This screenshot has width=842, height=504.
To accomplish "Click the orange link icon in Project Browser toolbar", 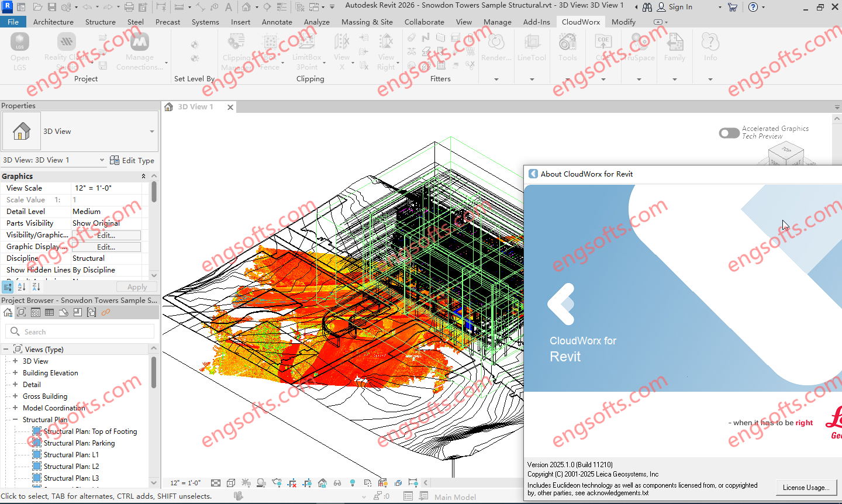I will tap(106, 312).
